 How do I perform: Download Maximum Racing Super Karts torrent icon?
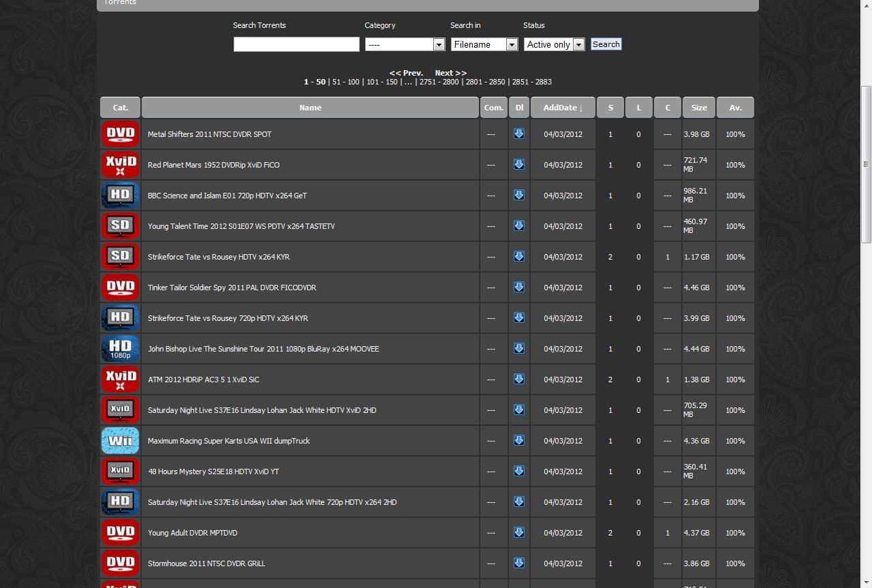tap(519, 440)
